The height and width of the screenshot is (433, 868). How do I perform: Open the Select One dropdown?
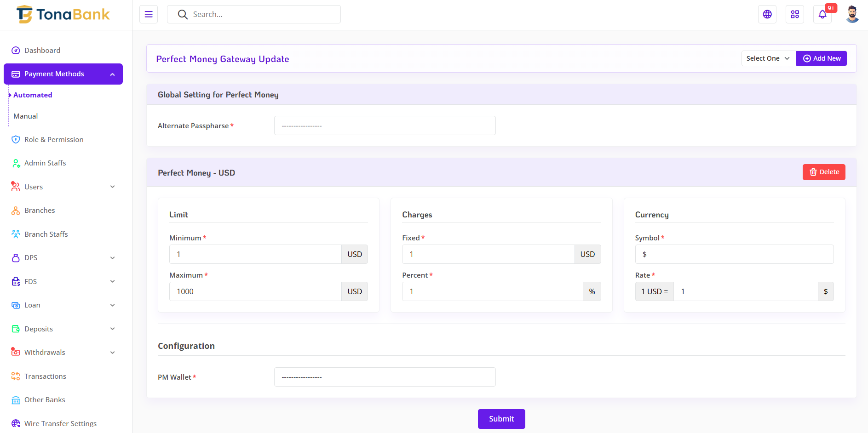click(768, 58)
